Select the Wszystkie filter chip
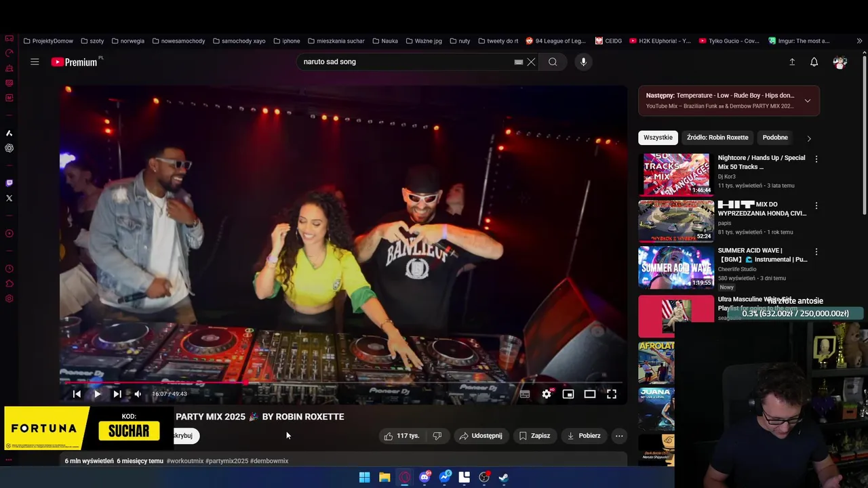The width and height of the screenshot is (868, 488). (658, 138)
